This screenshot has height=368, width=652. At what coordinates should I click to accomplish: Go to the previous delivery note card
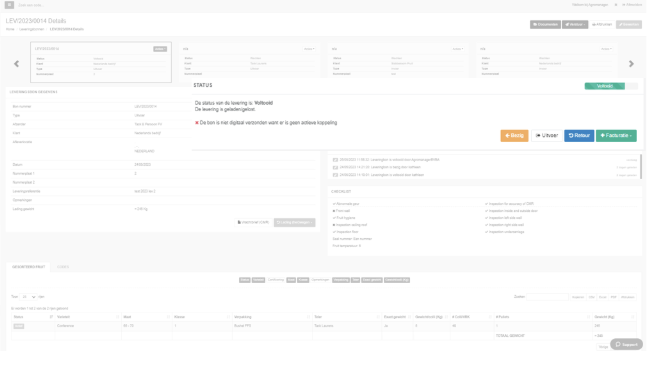coord(17,64)
